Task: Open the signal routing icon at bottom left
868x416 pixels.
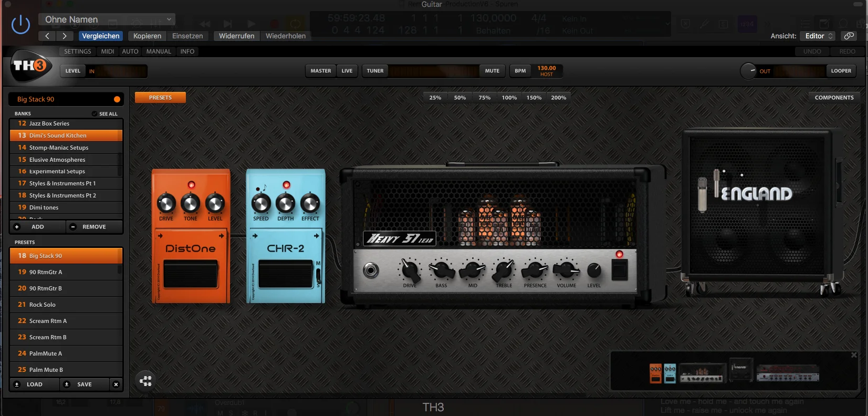Action: 145,381
